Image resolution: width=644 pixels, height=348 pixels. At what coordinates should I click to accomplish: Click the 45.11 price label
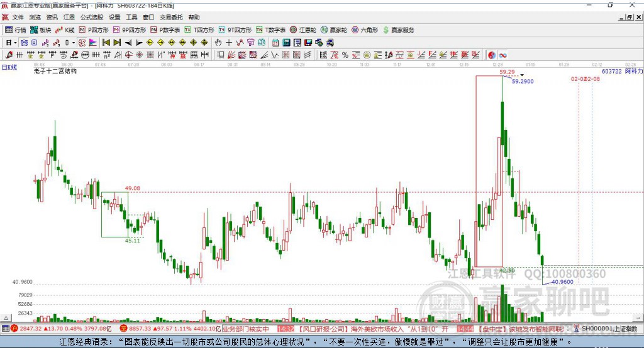[x=132, y=241]
